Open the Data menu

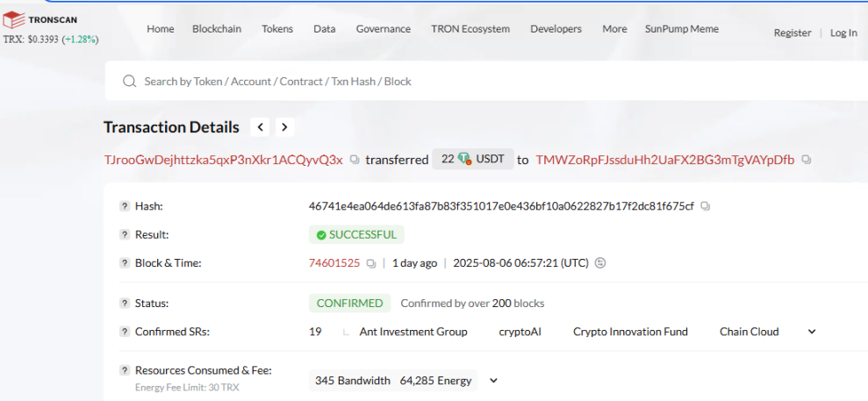[x=325, y=29]
